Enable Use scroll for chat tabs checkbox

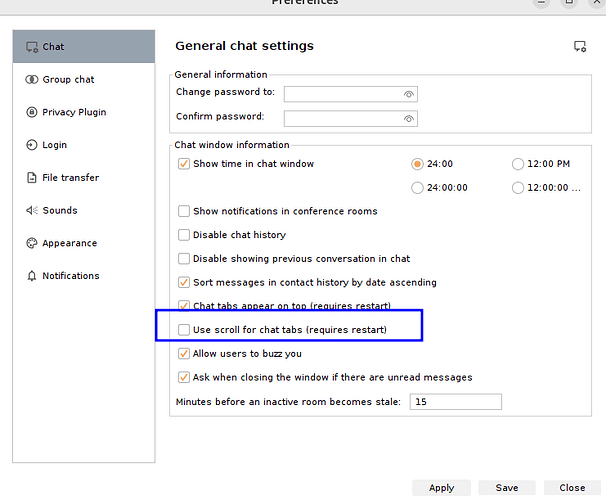[184, 329]
